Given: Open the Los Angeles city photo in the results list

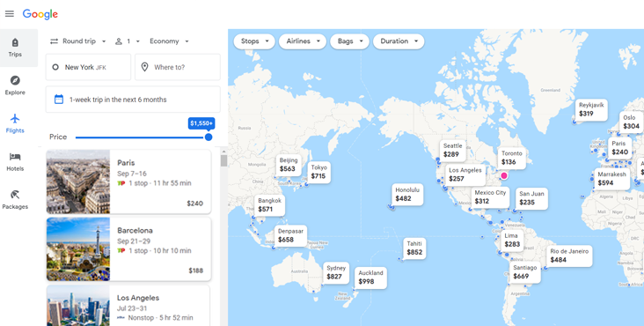Looking at the screenshot, I should (78, 306).
